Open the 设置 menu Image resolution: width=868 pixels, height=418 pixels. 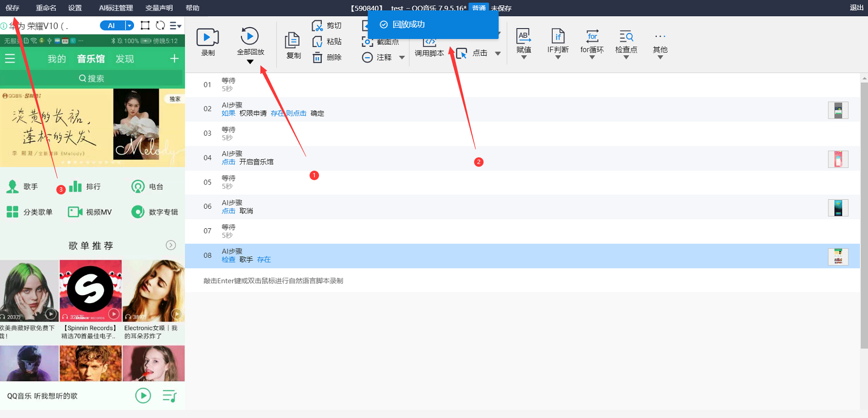point(75,8)
